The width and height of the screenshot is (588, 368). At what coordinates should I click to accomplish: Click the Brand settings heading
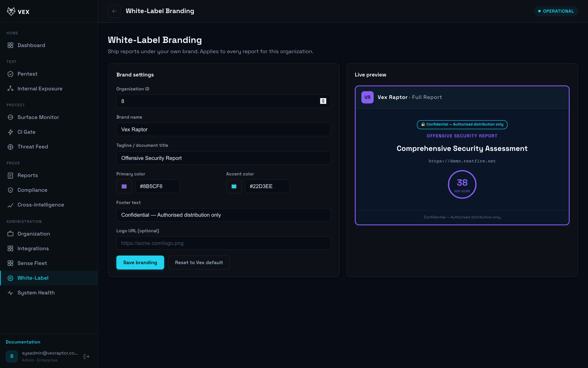[x=135, y=75]
